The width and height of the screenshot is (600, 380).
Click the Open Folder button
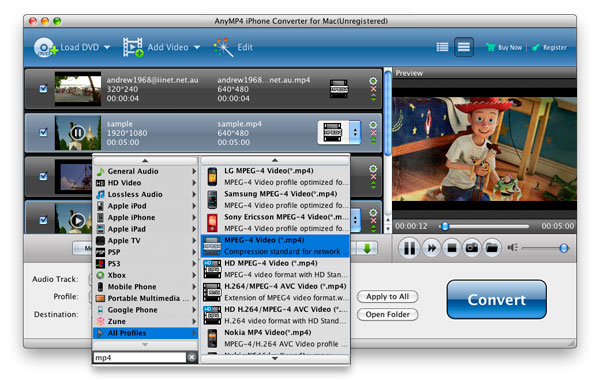[387, 315]
